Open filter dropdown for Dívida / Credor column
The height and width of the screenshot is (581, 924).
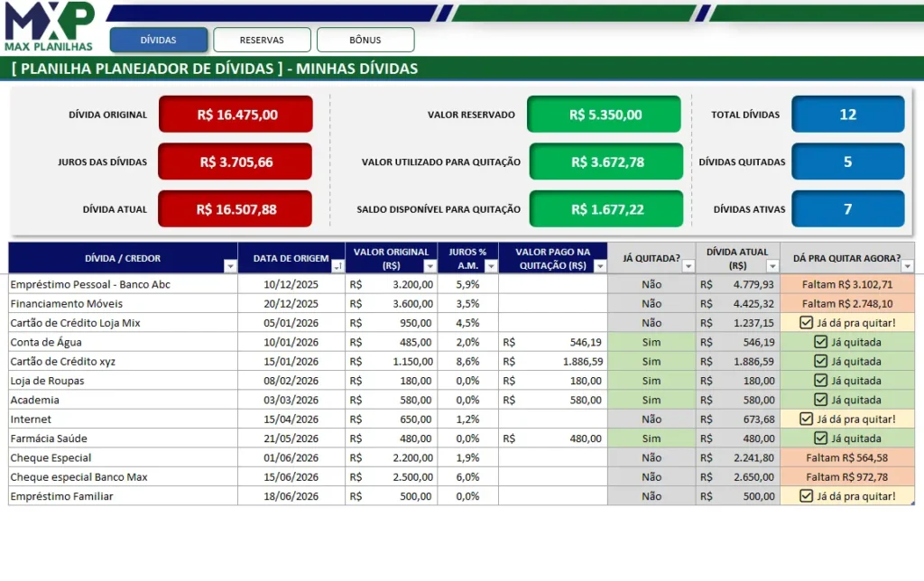point(230,266)
